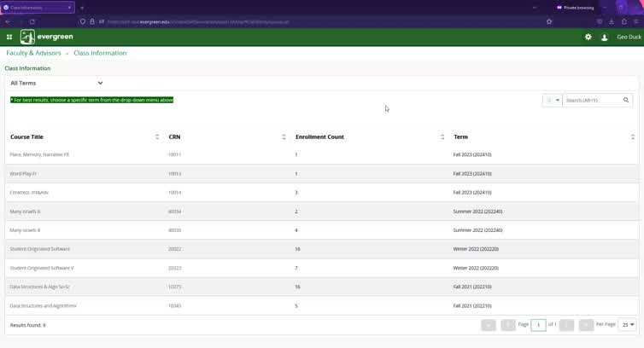
Task: Click the Class Information breadcrumb link
Action: [x=100, y=53]
